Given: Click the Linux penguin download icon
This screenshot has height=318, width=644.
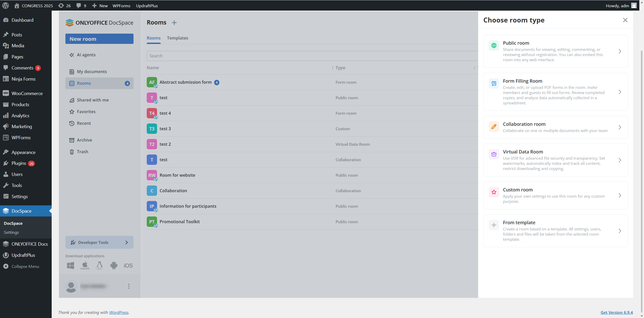Looking at the screenshot, I should point(99,265).
